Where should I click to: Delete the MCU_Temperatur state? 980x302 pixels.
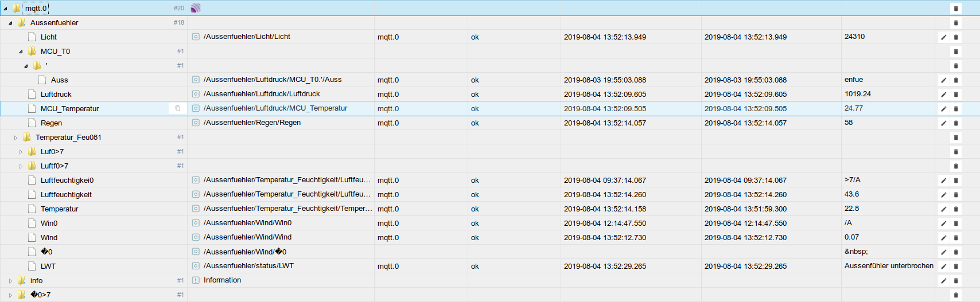[x=956, y=109]
